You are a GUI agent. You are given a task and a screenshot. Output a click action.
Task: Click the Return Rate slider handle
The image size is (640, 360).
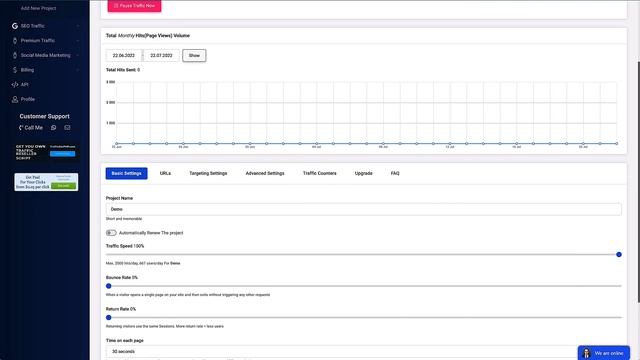(109, 318)
